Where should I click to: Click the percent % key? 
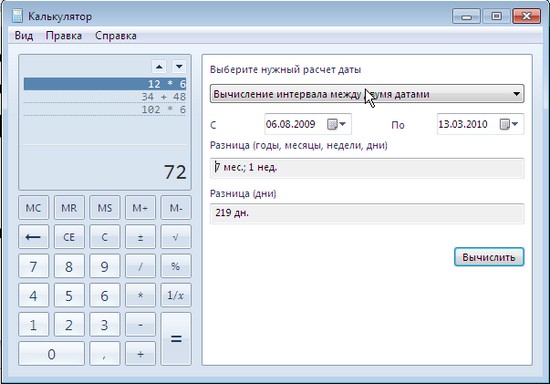176,266
